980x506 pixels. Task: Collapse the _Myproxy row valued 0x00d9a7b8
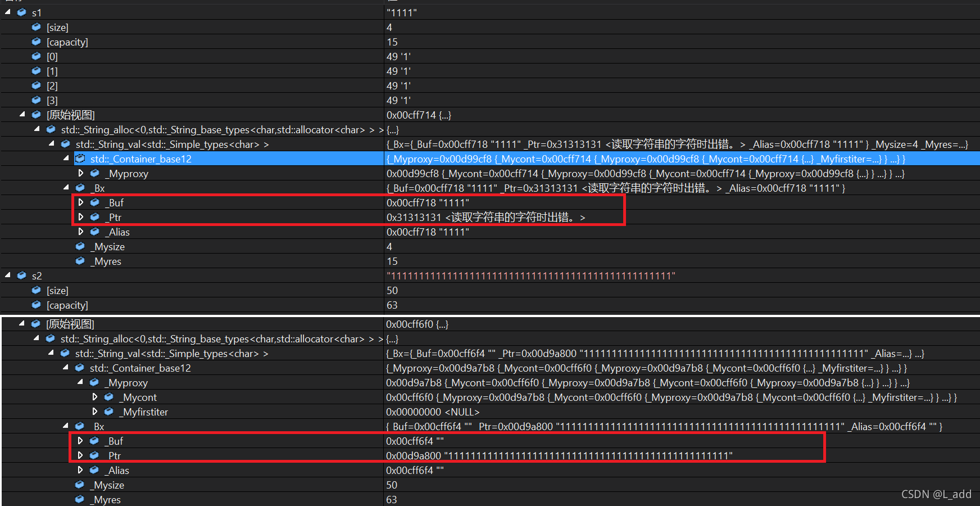[x=80, y=382]
